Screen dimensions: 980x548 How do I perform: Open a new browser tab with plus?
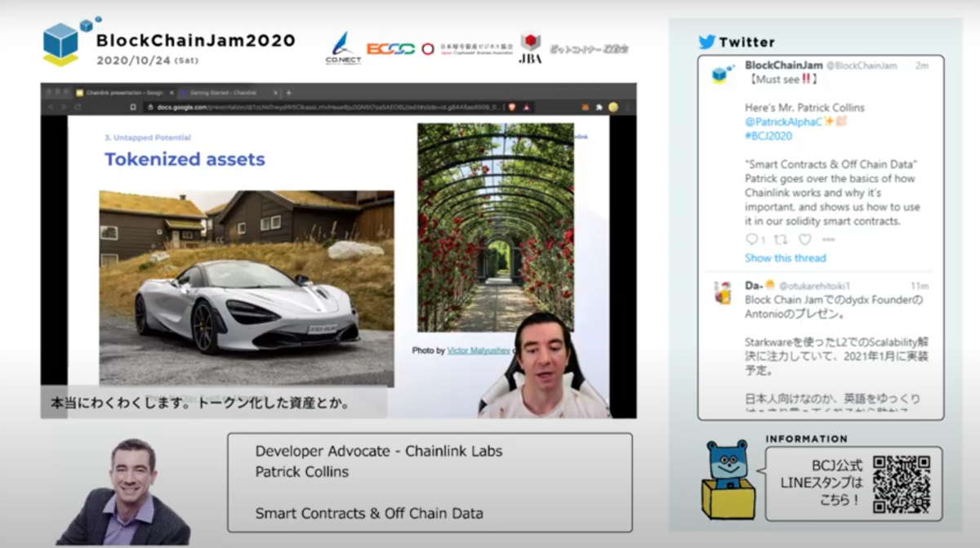point(289,93)
